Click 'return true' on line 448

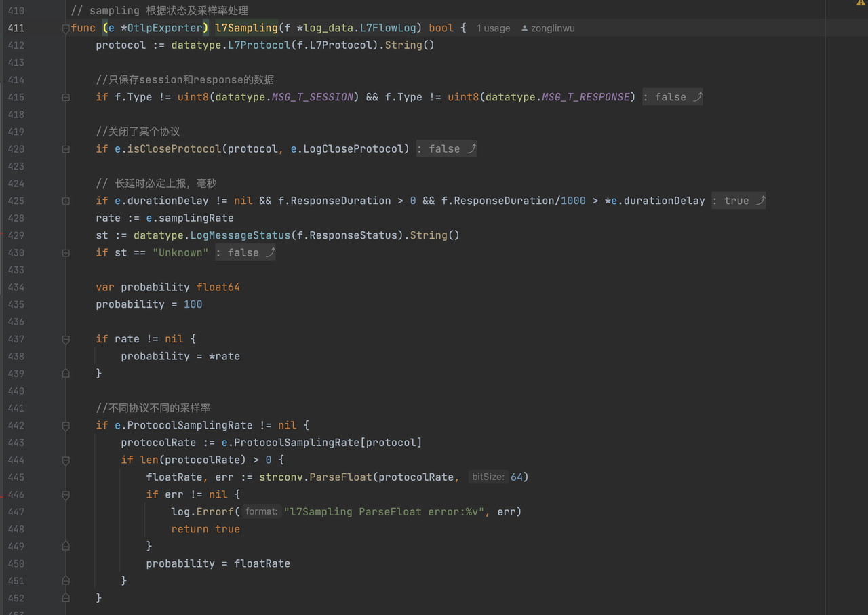205,529
